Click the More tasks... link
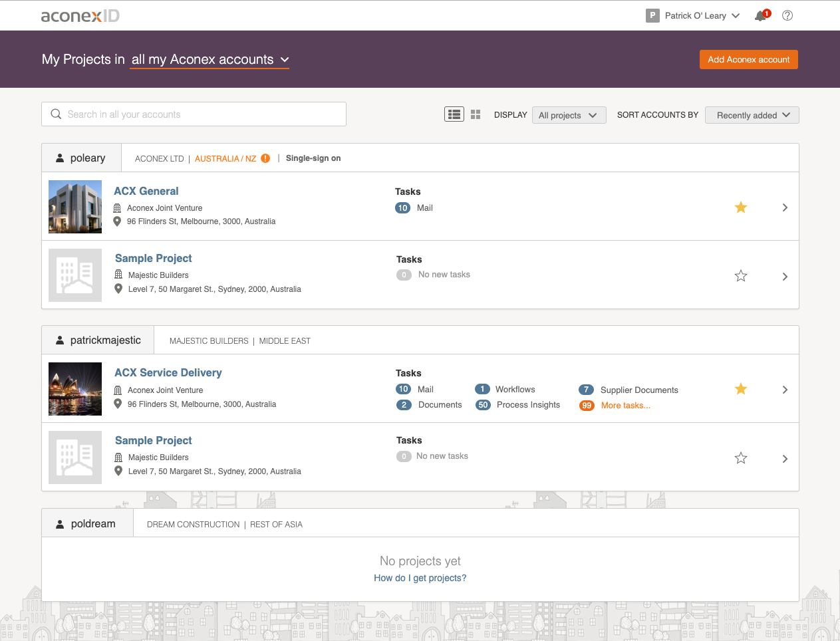840x641 pixels. (626, 406)
